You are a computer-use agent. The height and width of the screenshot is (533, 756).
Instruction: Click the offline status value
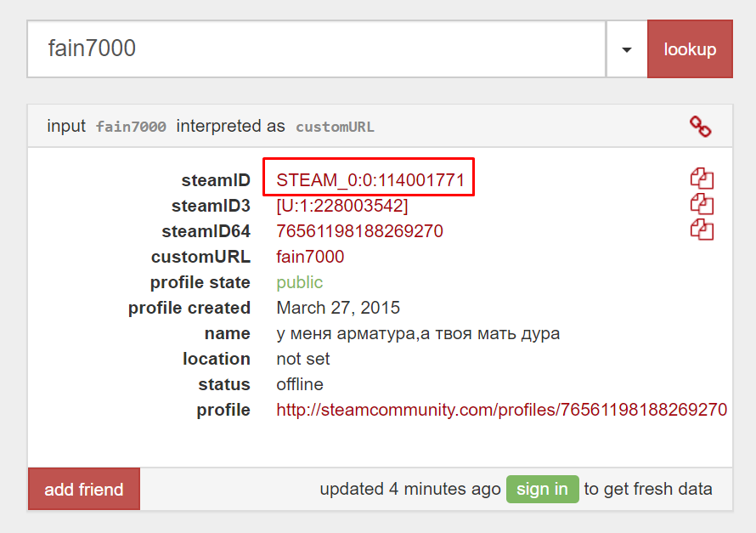point(299,384)
